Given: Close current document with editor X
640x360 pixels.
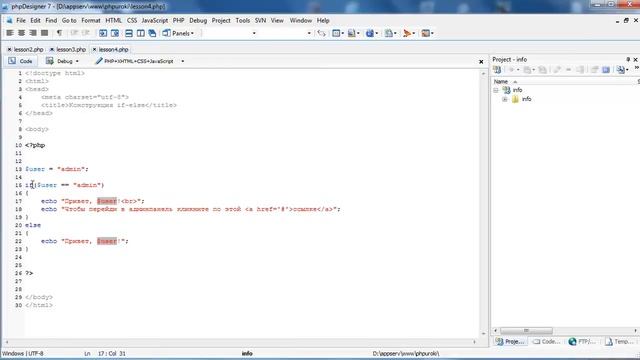Looking at the screenshot, I should pyautogui.click(x=481, y=62).
